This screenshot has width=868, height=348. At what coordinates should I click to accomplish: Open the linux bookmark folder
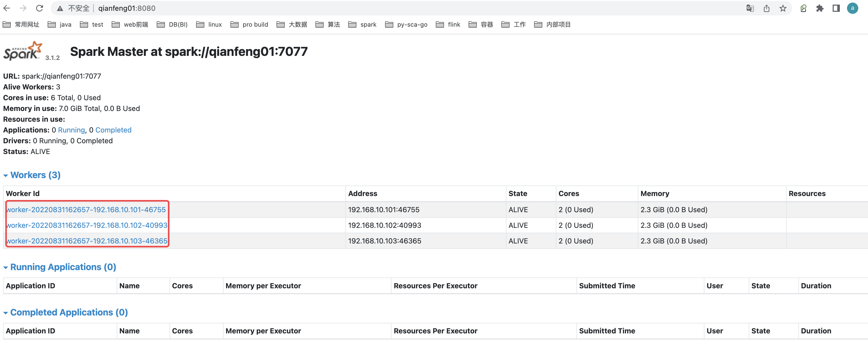pos(209,25)
